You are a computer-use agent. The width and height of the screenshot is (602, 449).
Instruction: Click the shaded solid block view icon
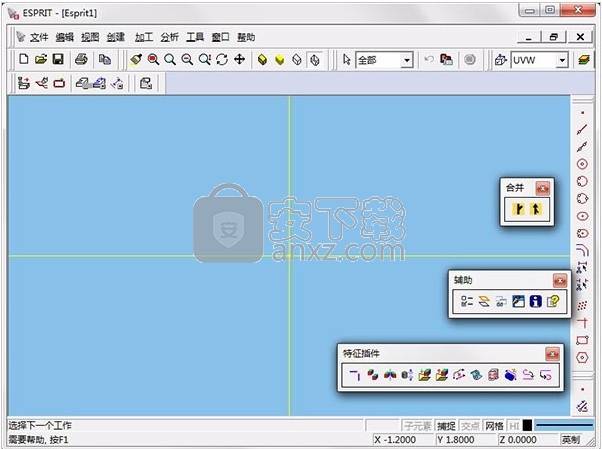point(263,60)
